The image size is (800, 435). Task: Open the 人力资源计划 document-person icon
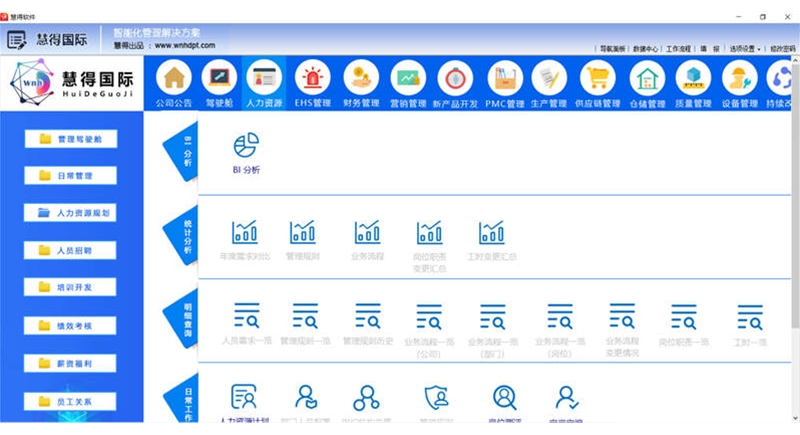(244, 397)
